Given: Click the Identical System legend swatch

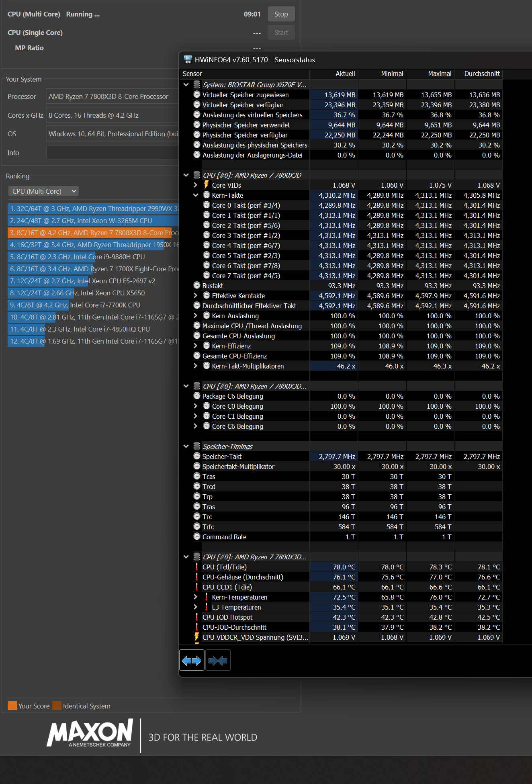Looking at the screenshot, I should tap(57, 706).
